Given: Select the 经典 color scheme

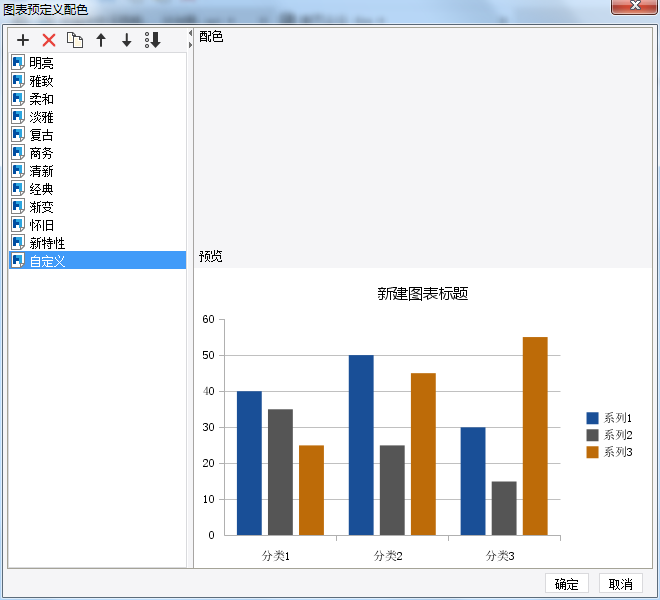Looking at the screenshot, I should coord(98,189).
